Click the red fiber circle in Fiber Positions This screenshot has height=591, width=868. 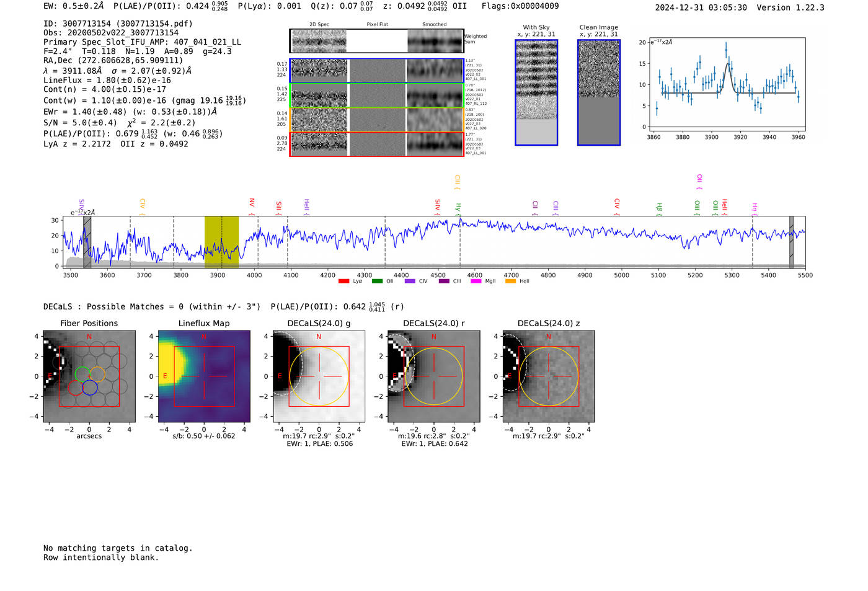pyautogui.click(x=75, y=388)
